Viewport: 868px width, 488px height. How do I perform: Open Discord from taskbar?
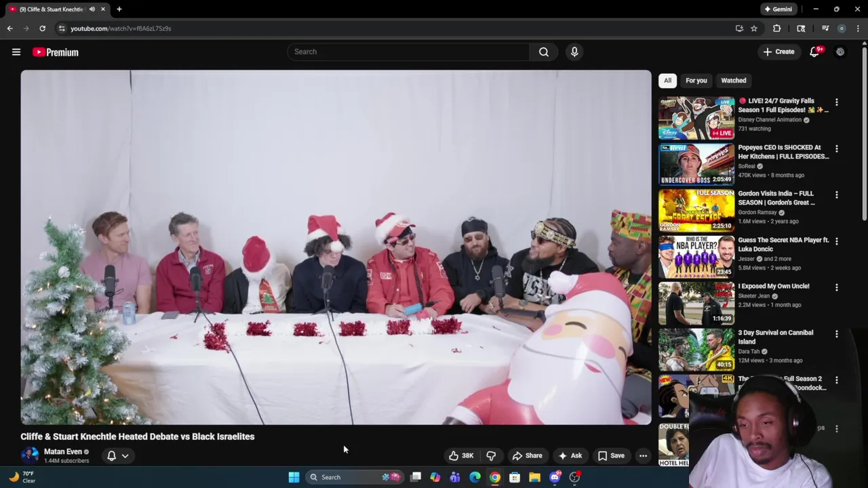555,477
